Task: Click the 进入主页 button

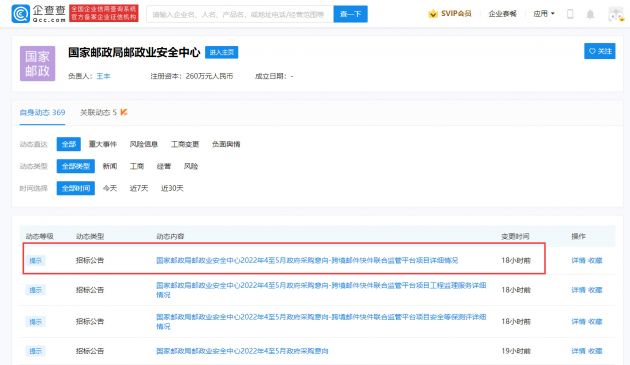Action: coord(221,52)
